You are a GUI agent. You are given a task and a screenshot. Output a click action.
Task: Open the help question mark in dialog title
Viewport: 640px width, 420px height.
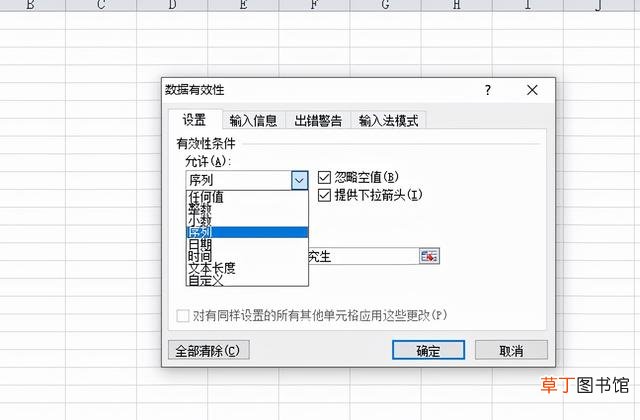pos(488,90)
